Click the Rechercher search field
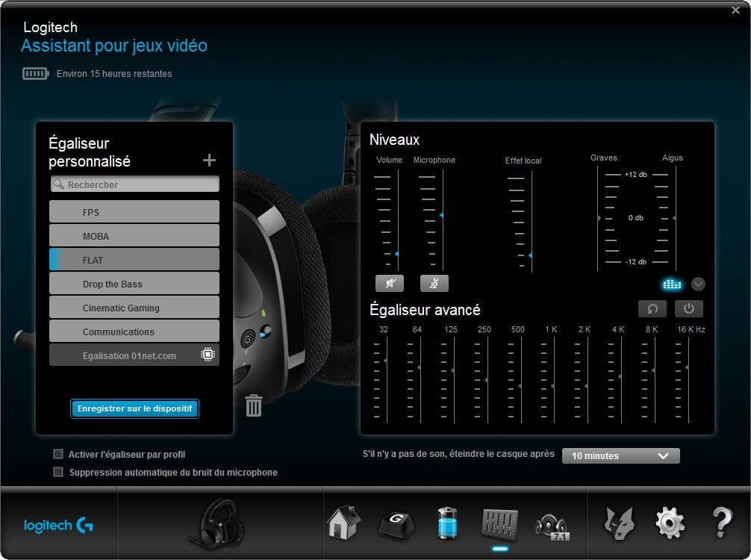Image resolution: width=751 pixels, height=560 pixels. (135, 184)
